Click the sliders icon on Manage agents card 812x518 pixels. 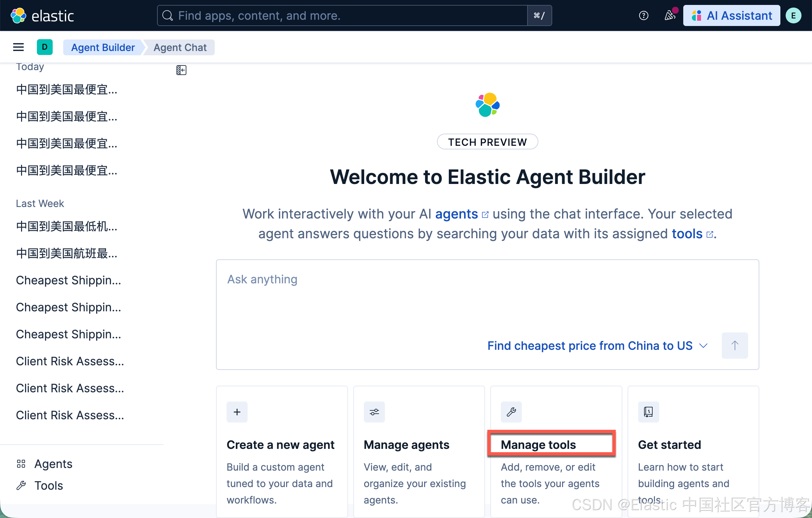pyautogui.click(x=374, y=412)
